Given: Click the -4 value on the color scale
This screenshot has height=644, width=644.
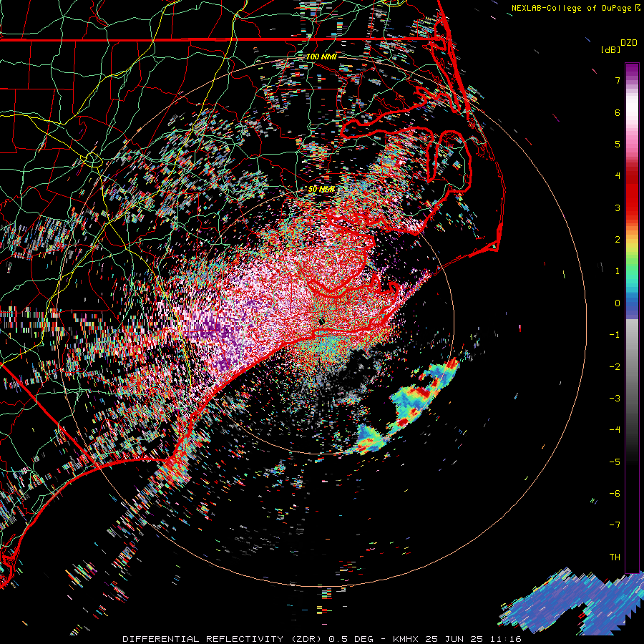Looking at the screenshot, I should pos(615,429).
